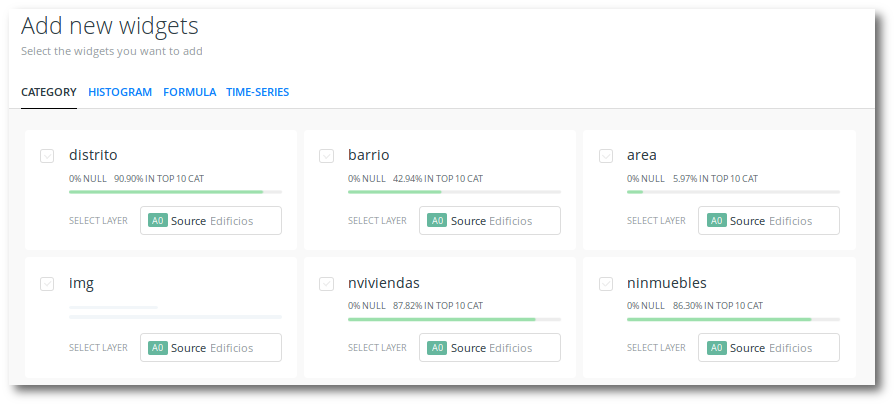
Task: Click the distrito top-10 category progress bar
Action: (x=175, y=191)
